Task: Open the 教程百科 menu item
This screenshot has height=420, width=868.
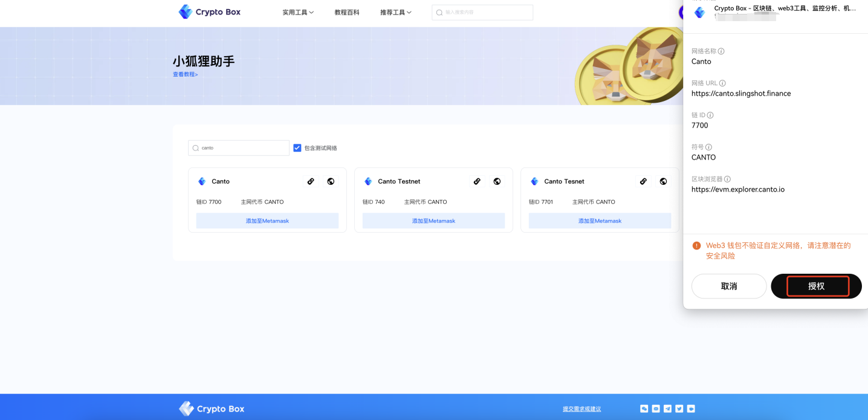Action: 347,13
